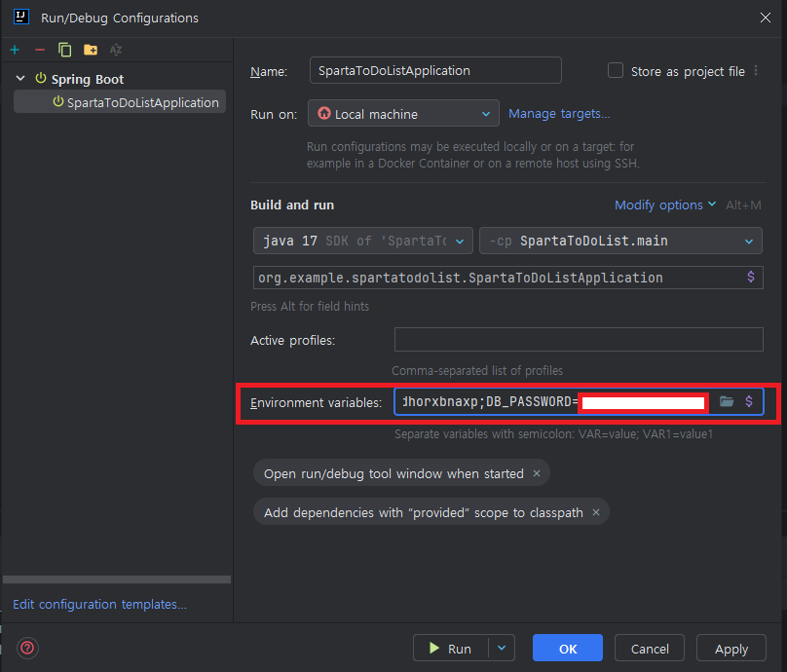This screenshot has height=672, width=787.
Task: Click the horizontal scrollbar of the configuration list
Action: pyautogui.click(x=117, y=579)
